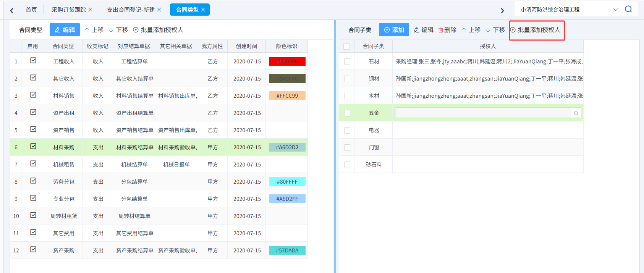Click 编辑 in the 合同子类 toolbar
Image resolution: width=644 pixels, height=273 pixels.
point(424,30)
